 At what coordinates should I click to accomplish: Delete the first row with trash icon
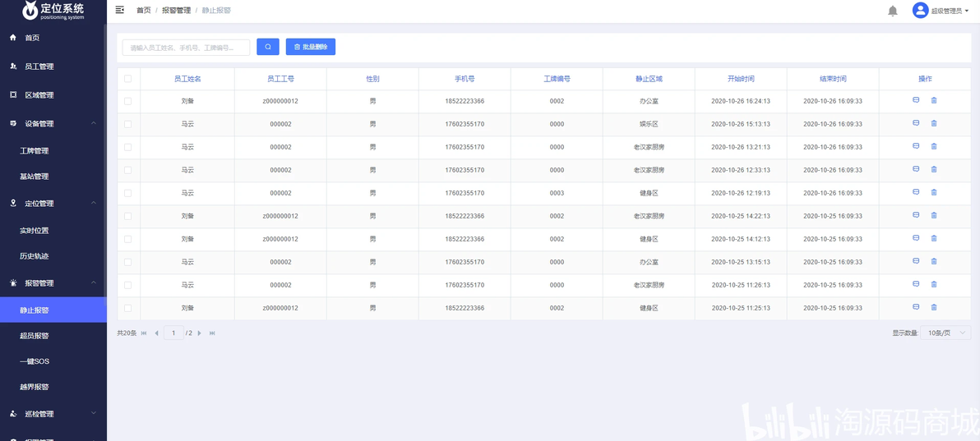pyautogui.click(x=934, y=100)
